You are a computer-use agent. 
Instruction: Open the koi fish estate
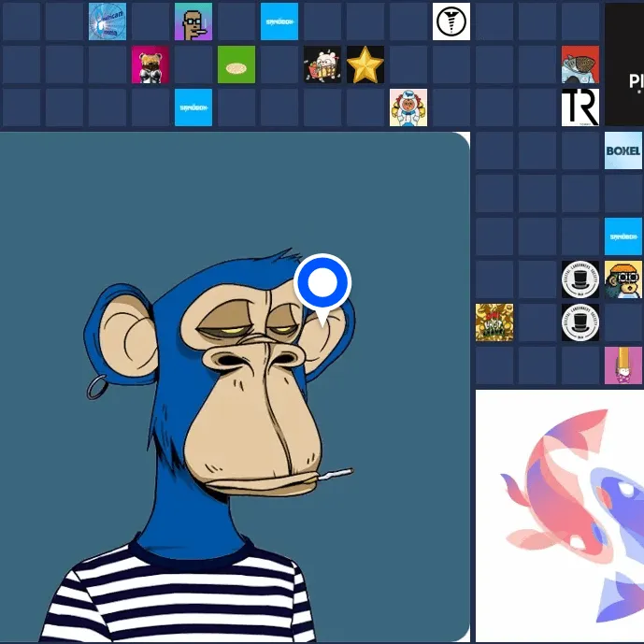(560, 516)
